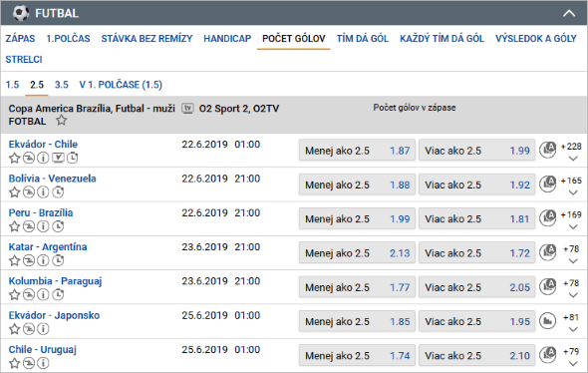588x373 pixels.
Task: Open info icon for Ekvádor - Japonsko
Action: click(x=43, y=329)
